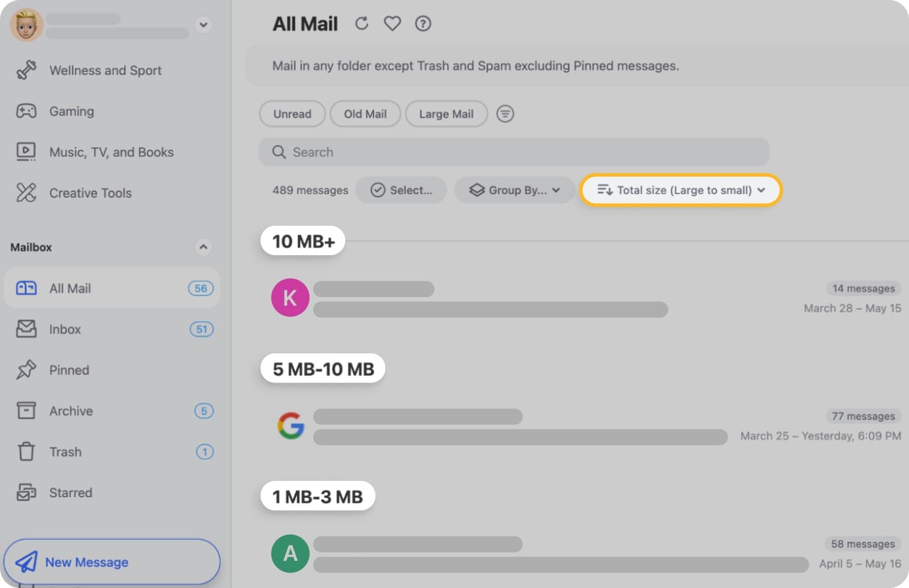Viewport: 909px width, 588px height.
Task: Click the profile account chevron at top left
Action: click(204, 25)
